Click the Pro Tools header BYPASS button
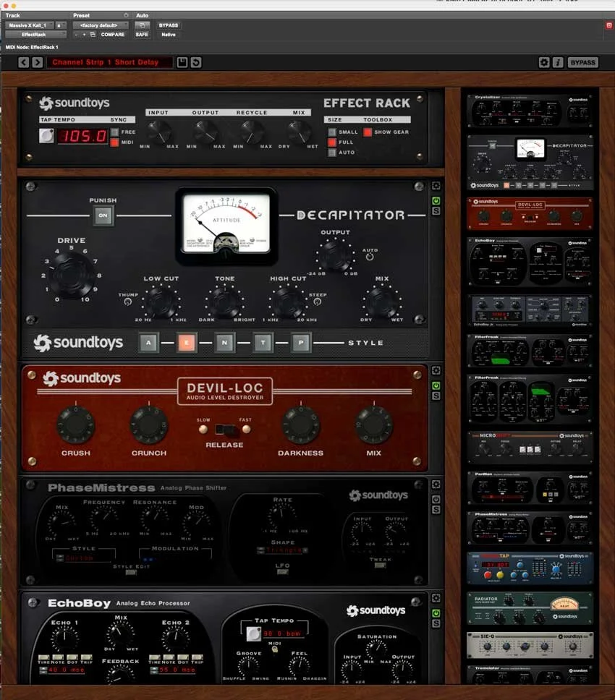Screen dimensions: 615x700 point(169,25)
